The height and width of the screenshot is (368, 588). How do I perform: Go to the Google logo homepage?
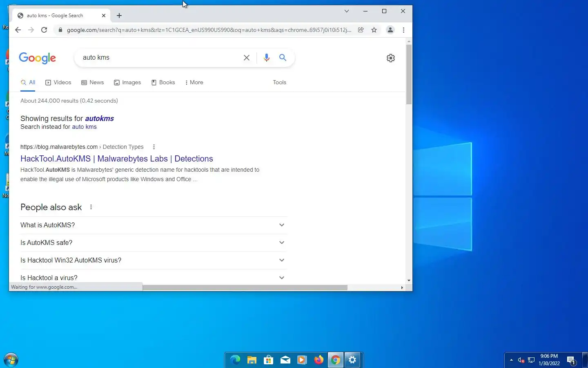[x=38, y=58]
